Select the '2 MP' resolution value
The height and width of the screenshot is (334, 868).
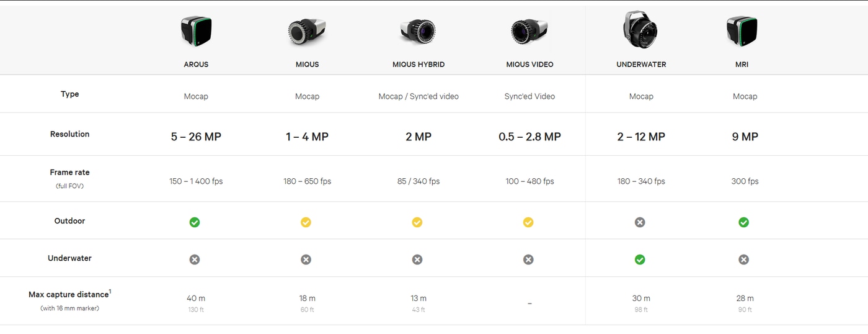click(418, 137)
